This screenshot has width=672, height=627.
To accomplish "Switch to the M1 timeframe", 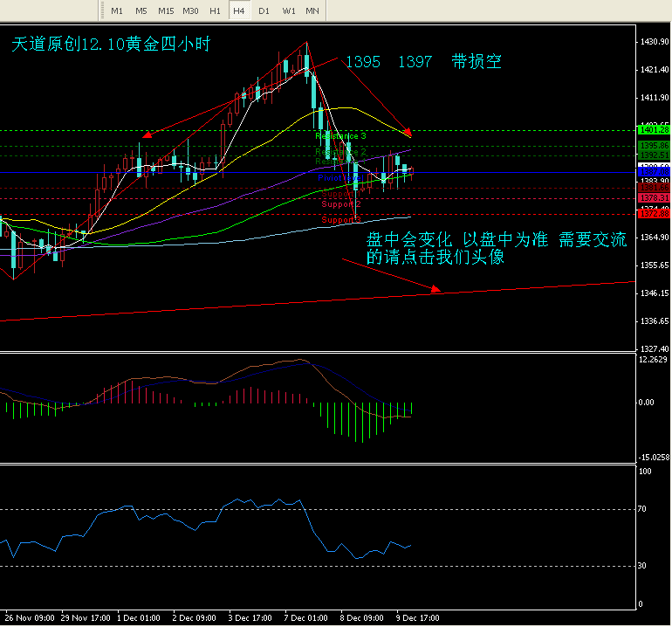I will click(x=116, y=10).
